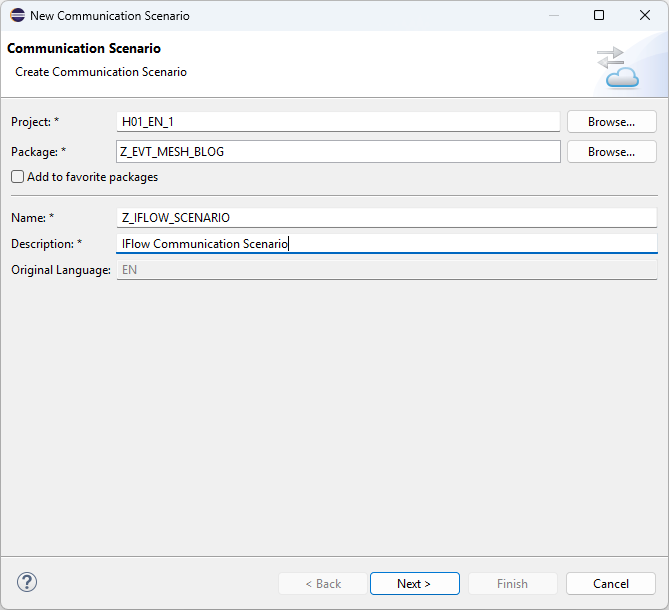Click the Original Language EN field
This screenshot has width=669, height=610.
(386, 270)
